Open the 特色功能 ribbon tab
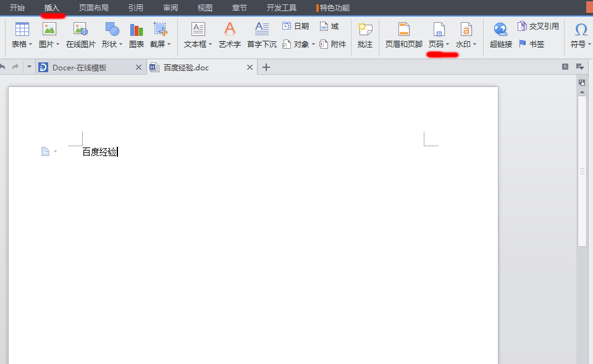 333,7
